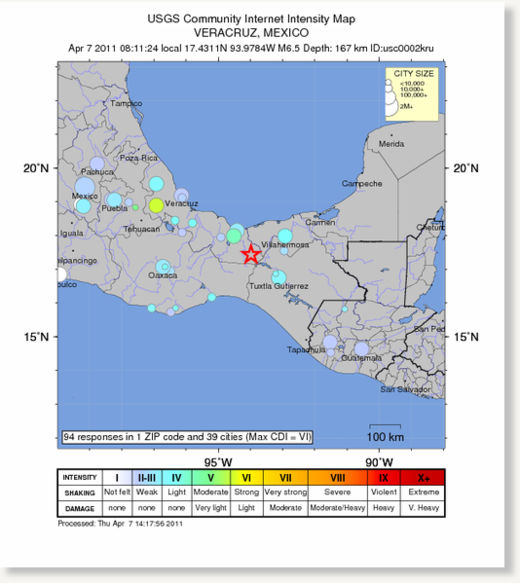The height and width of the screenshot is (583, 520).
Task: Click the cyan circle at Oaxaca
Action: coord(163,267)
